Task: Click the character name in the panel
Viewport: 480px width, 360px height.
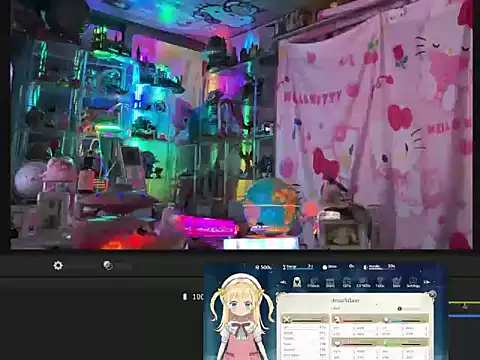Action: [345, 300]
